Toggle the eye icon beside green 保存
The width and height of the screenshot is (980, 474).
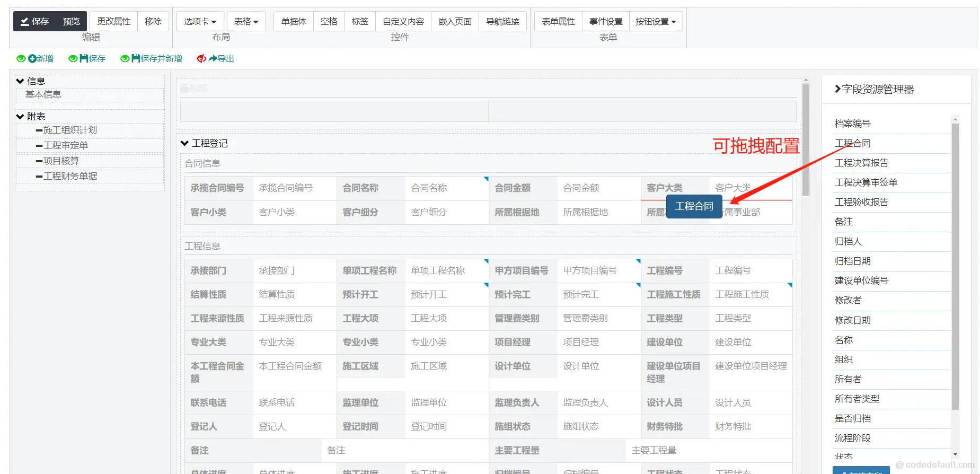pyautogui.click(x=73, y=59)
